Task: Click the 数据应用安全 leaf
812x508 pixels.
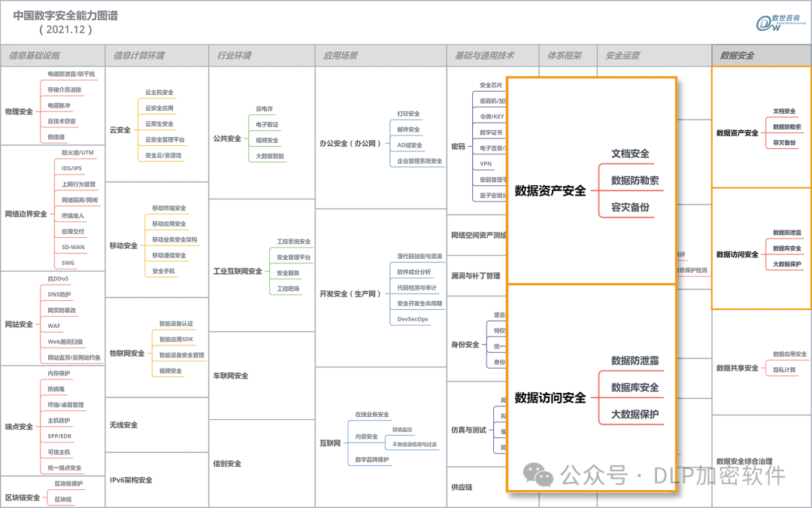Action: tap(789, 354)
